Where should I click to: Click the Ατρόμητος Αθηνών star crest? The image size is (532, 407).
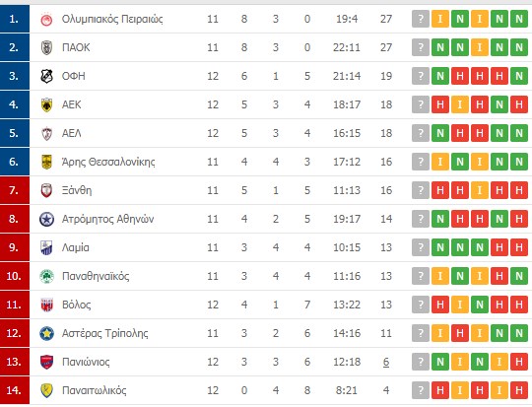tap(47, 220)
